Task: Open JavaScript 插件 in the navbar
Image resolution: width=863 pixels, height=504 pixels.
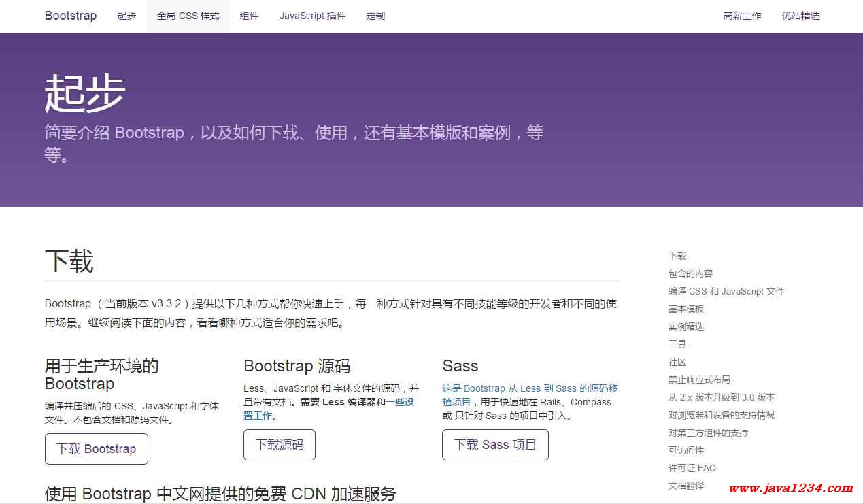Action: pyautogui.click(x=313, y=16)
